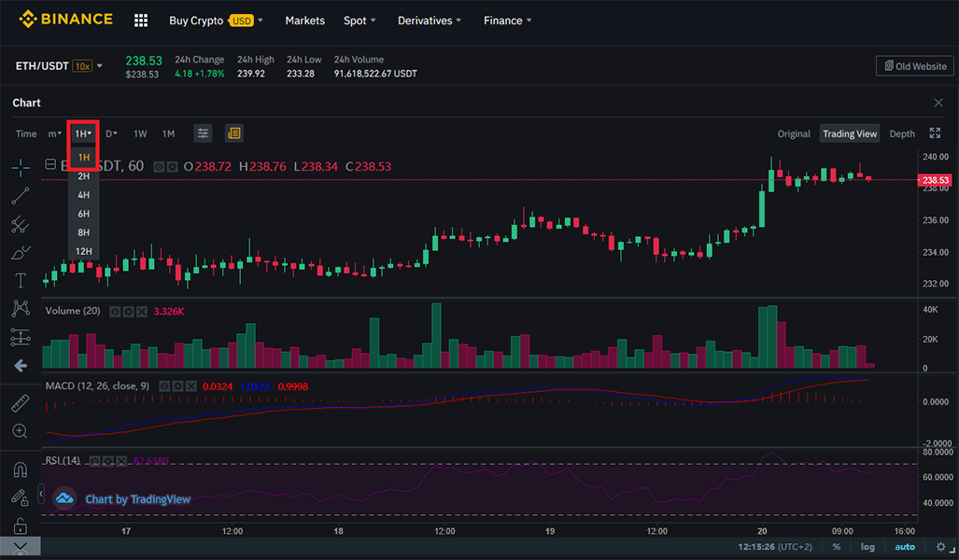
Task: Toggle log scale mode
Action: pyautogui.click(x=867, y=547)
